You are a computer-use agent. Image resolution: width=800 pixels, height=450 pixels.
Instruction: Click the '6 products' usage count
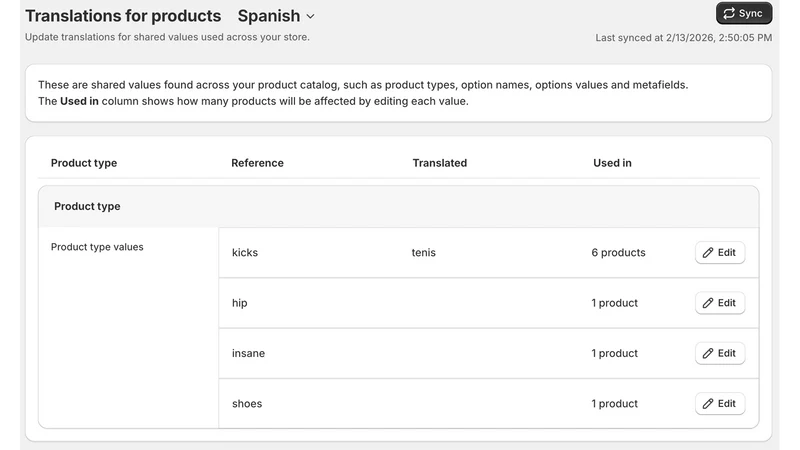tap(618, 253)
